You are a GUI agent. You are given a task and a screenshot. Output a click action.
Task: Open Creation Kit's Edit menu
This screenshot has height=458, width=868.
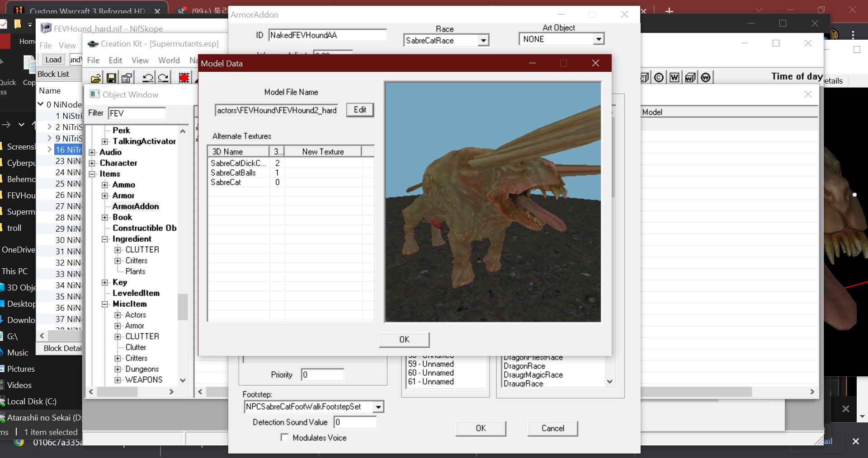(115, 60)
